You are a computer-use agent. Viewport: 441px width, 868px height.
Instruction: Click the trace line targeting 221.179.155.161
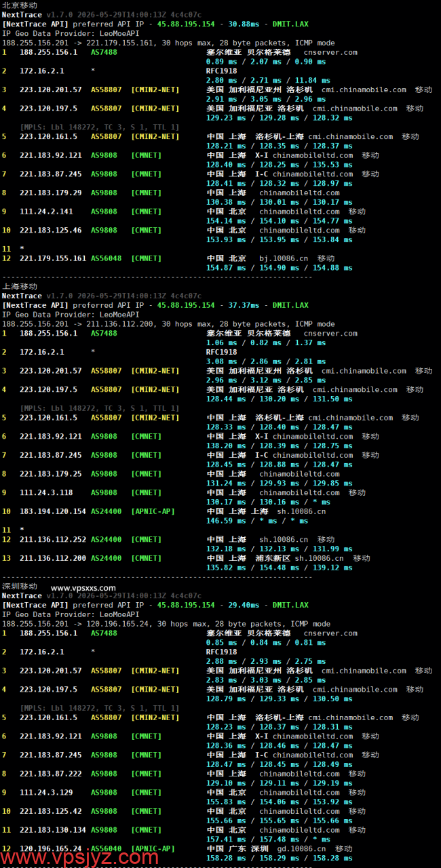point(168,43)
